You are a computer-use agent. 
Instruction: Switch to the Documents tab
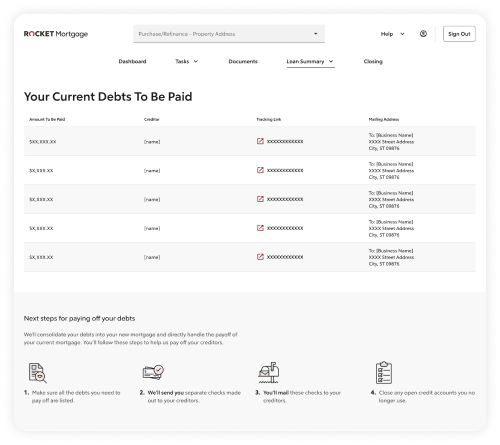[x=243, y=61]
